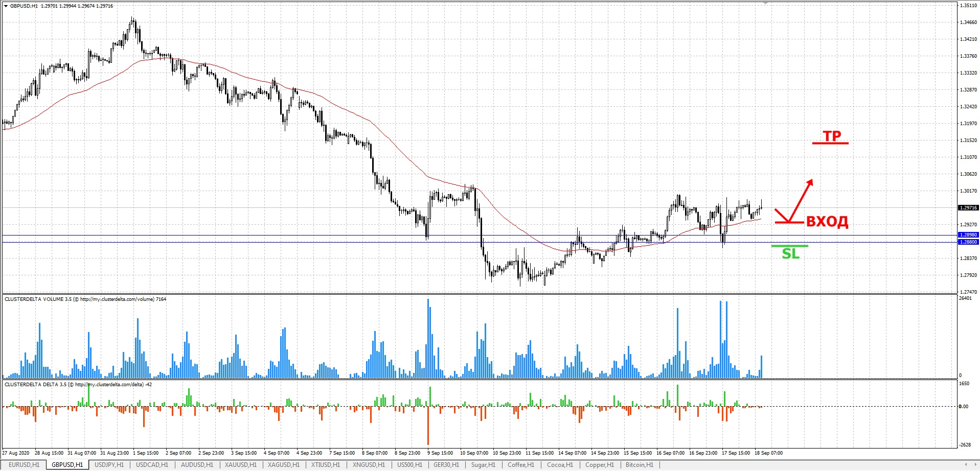Click the gray chart shift marker
The height and width of the screenshot is (471, 980).
point(765,4)
